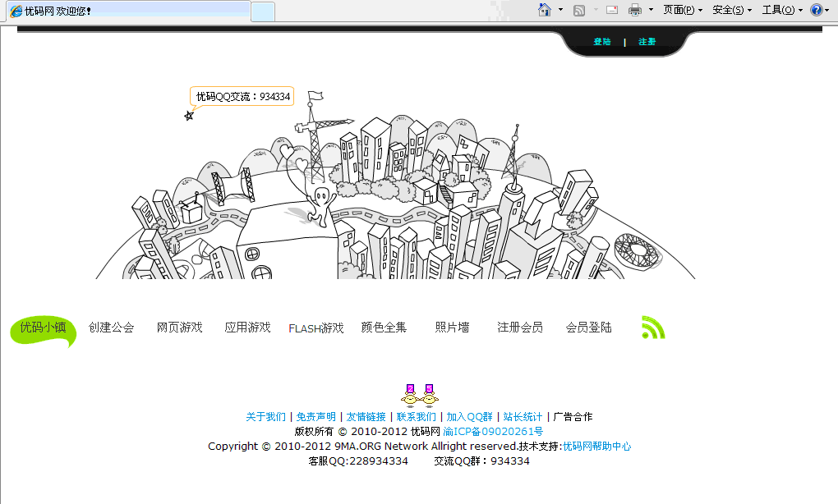Open the FLASH游戏 navigation item
This screenshot has height=504, width=838.
click(315, 327)
